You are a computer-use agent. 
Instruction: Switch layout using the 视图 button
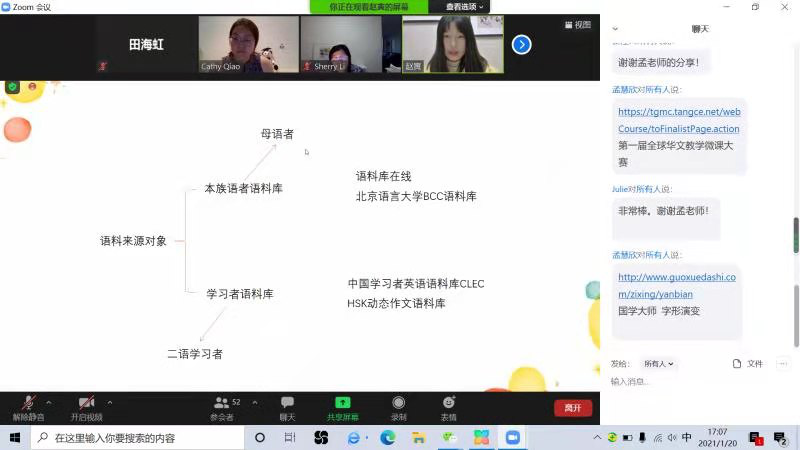point(577,25)
